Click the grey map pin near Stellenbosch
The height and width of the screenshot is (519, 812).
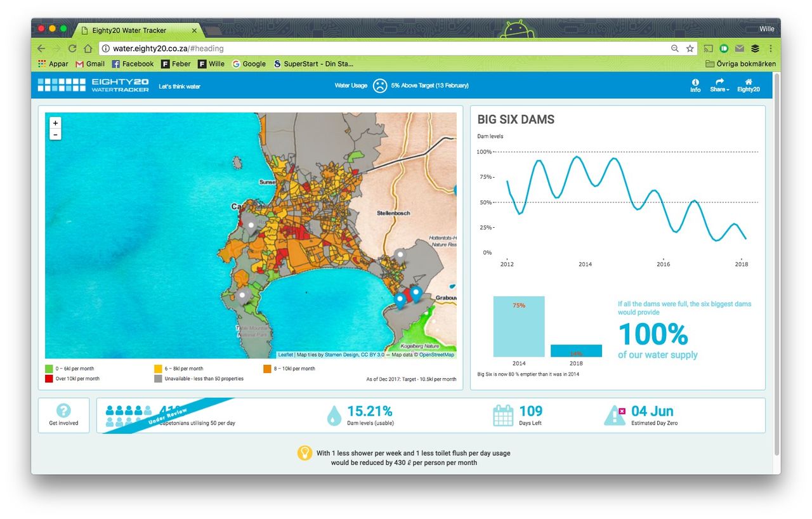pos(400,256)
